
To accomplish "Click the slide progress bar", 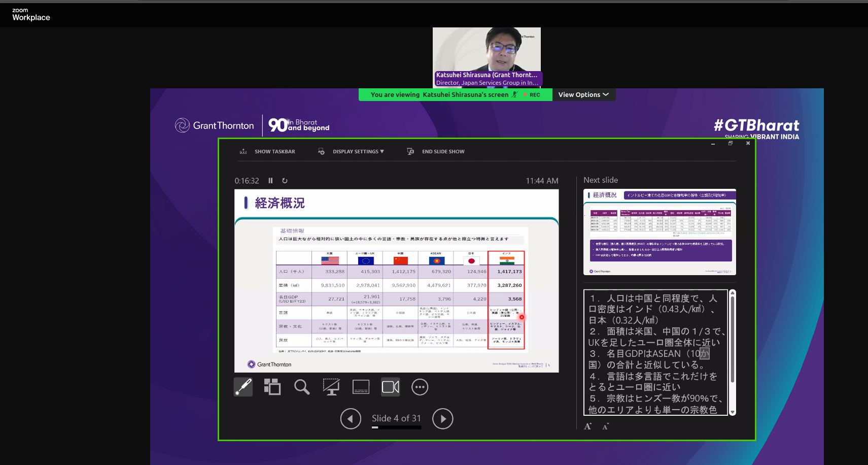I will click(396, 427).
